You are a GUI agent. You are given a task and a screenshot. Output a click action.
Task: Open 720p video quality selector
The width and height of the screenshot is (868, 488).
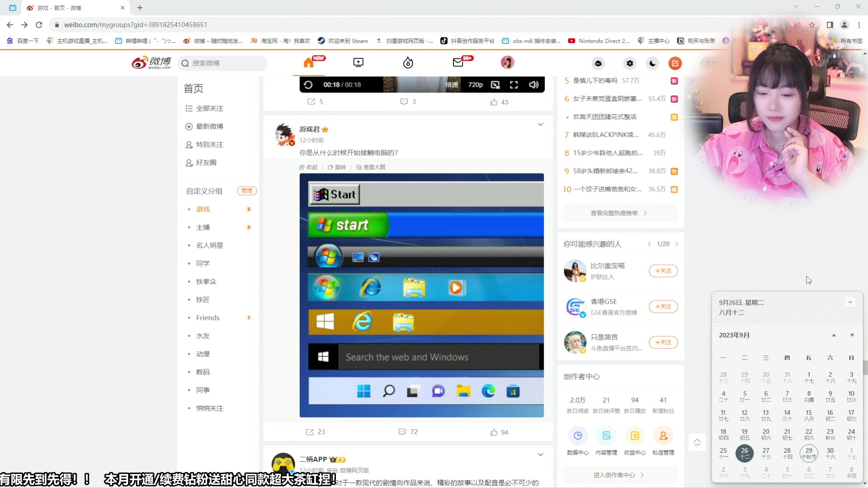point(475,84)
